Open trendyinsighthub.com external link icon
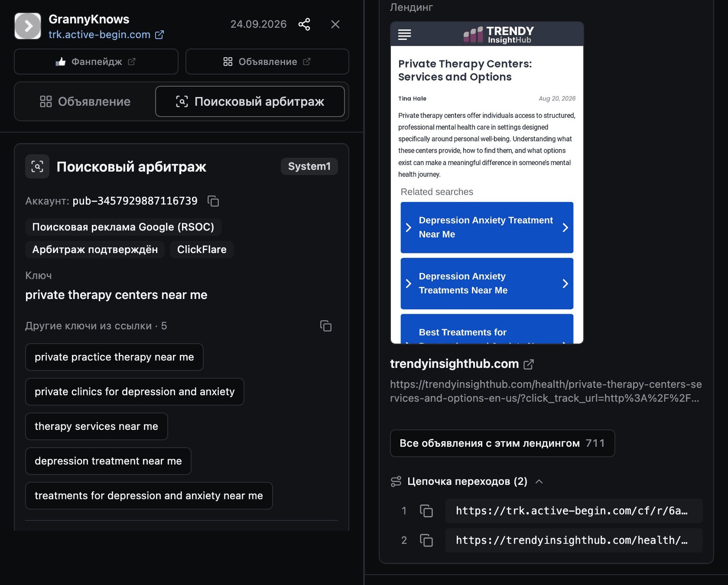 pyautogui.click(x=529, y=364)
